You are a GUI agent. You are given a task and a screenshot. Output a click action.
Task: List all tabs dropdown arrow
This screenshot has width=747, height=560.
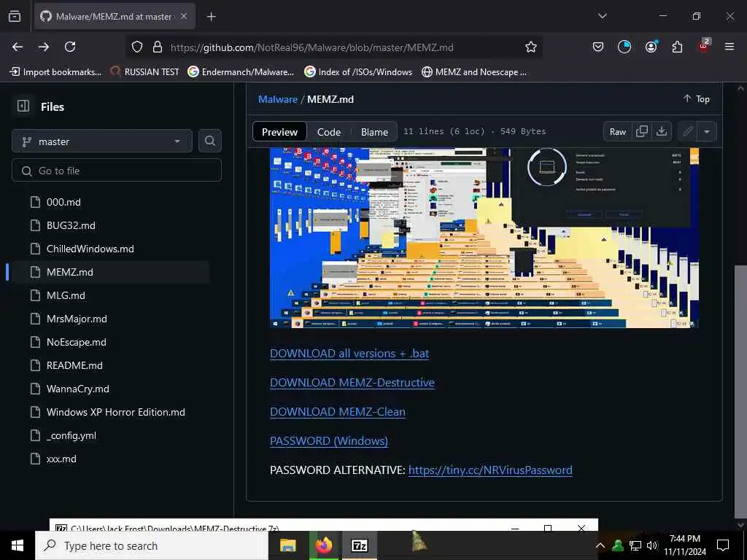(602, 16)
